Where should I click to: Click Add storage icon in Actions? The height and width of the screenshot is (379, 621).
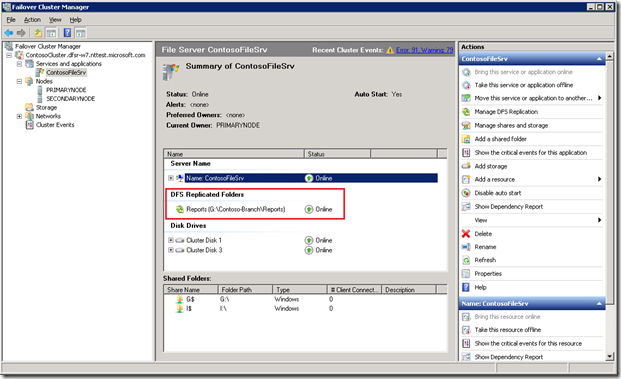(x=466, y=166)
